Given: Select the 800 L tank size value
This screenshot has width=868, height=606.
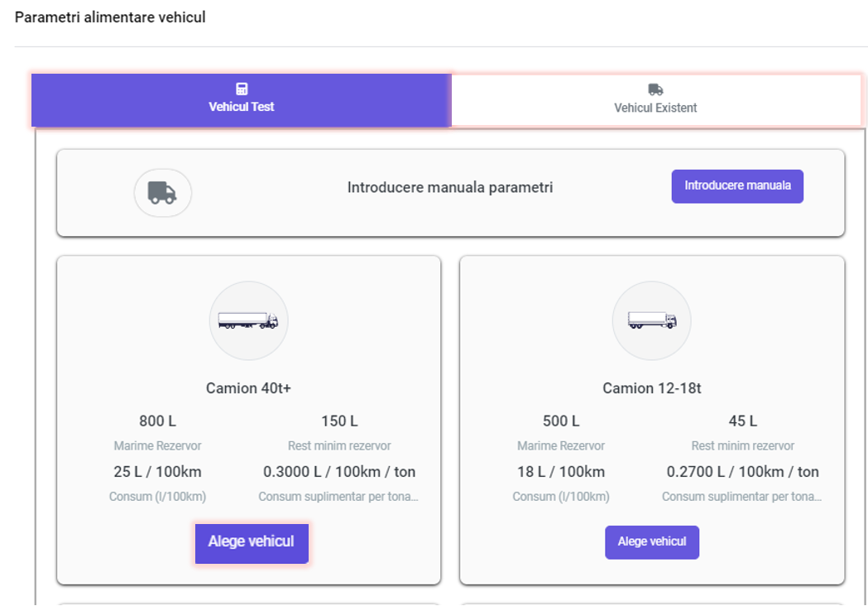Looking at the screenshot, I should click(x=157, y=421).
